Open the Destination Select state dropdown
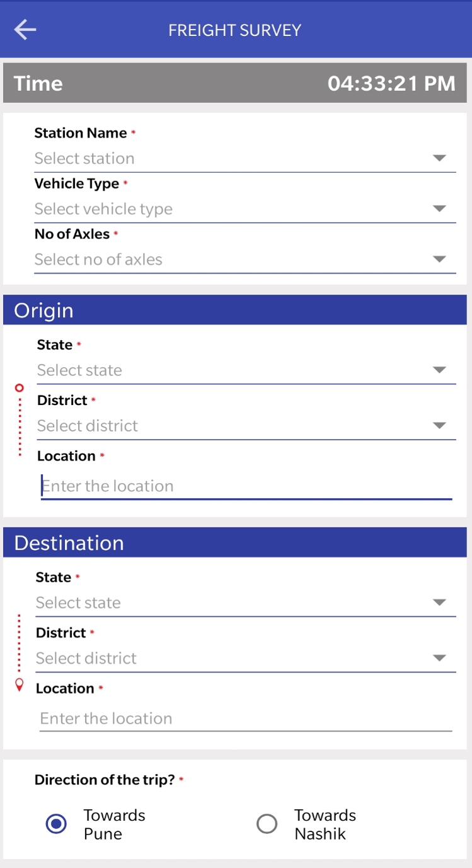This screenshot has height=868, width=472. [x=246, y=602]
